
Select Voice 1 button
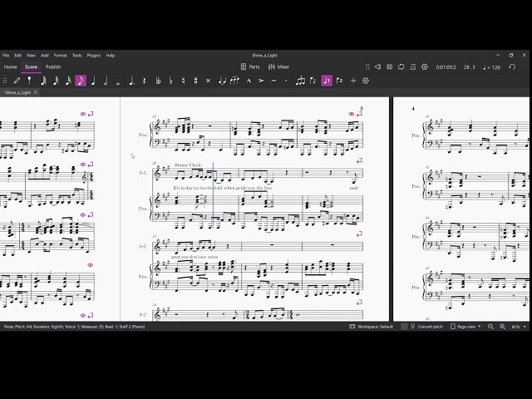pos(327,81)
